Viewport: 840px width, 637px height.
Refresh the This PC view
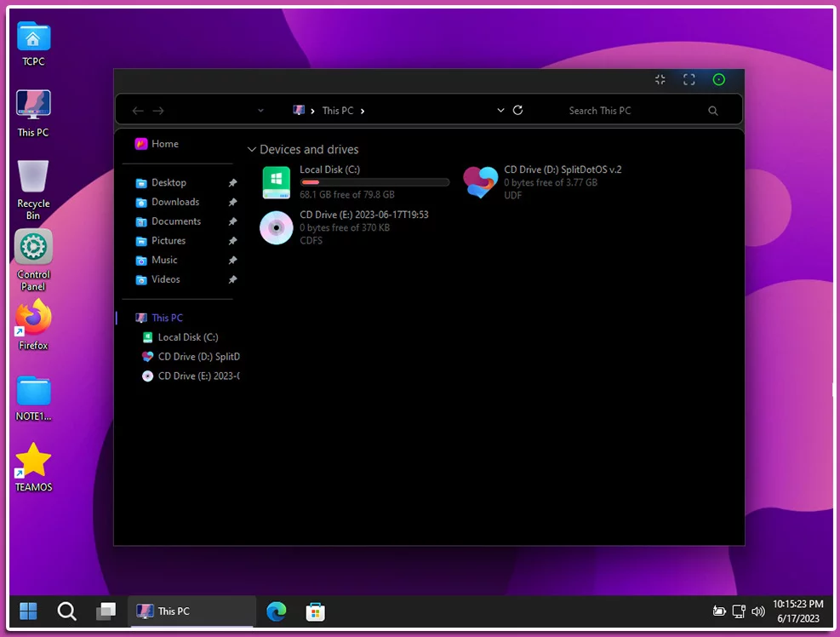[x=517, y=110]
